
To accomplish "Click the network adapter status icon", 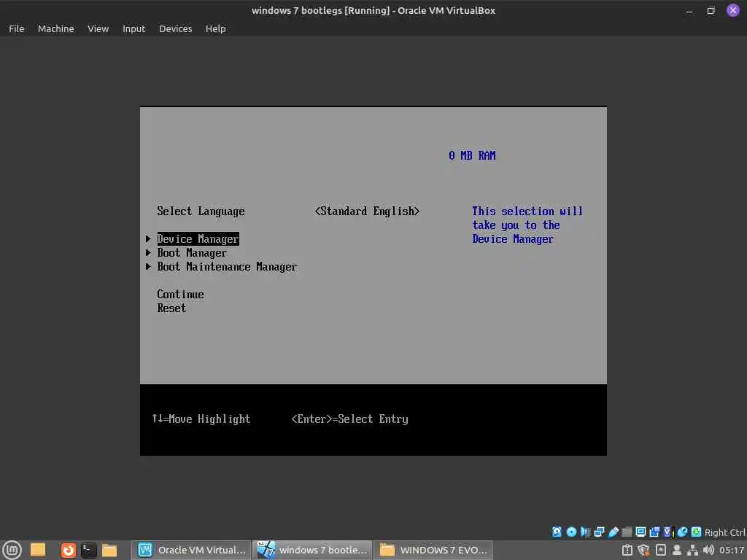I will point(600,532).
